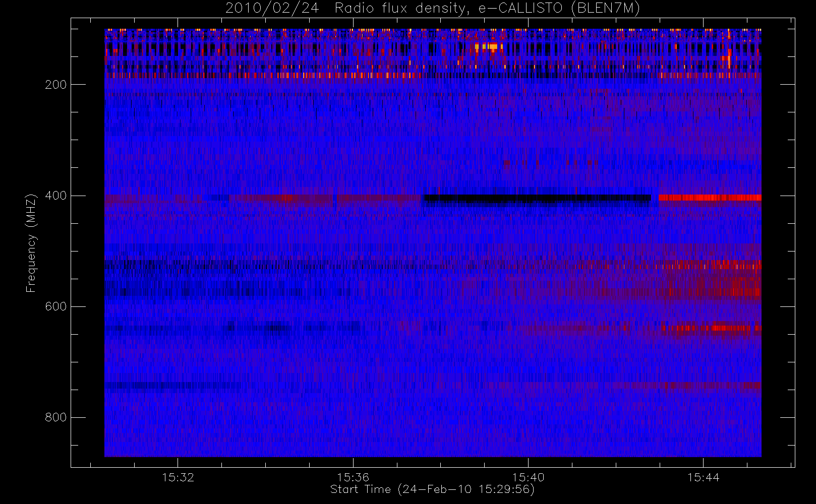The height and width of the screenshot is (504, 816).
Task: Click the yellow burst near 15:39 at top
Action: 489,46
